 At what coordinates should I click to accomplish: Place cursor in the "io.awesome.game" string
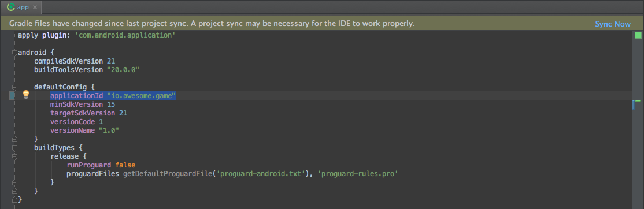[x=141, y=95]
